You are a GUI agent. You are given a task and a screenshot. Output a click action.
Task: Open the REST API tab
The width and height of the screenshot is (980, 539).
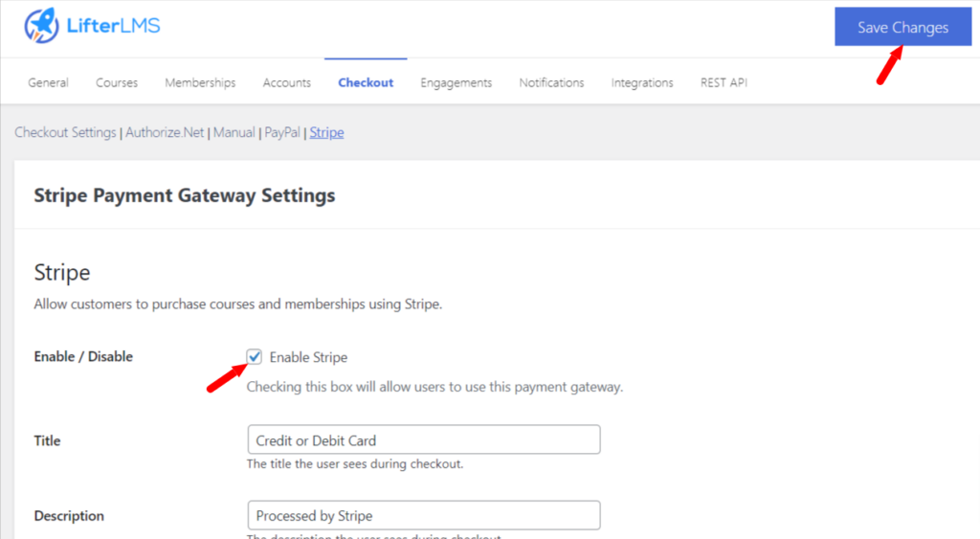(x=724, y=82)
